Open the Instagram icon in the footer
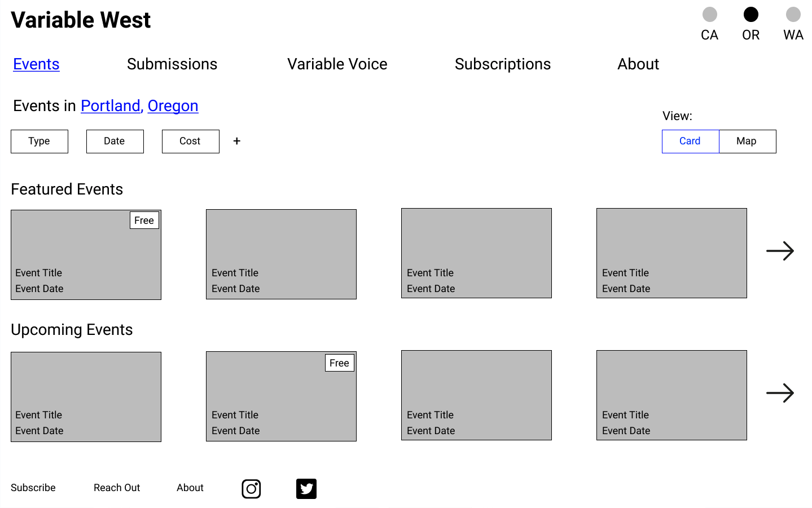 pos(251,489)
